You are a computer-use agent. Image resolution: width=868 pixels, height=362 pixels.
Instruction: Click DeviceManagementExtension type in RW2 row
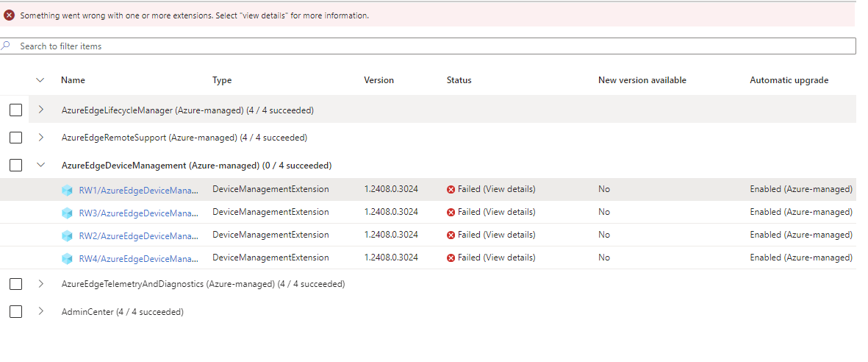[x=270, y=235]
